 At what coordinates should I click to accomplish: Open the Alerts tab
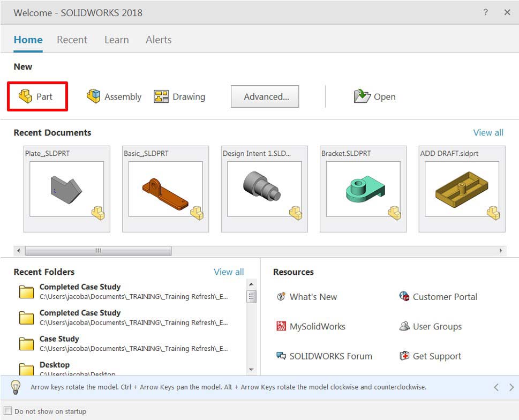coord(158,40)
